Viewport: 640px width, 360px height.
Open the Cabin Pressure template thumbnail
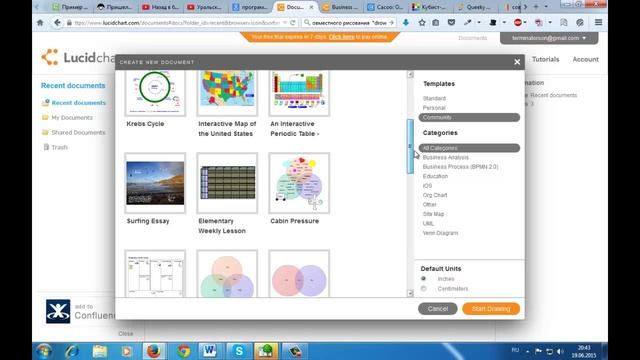tap(299, 183)
